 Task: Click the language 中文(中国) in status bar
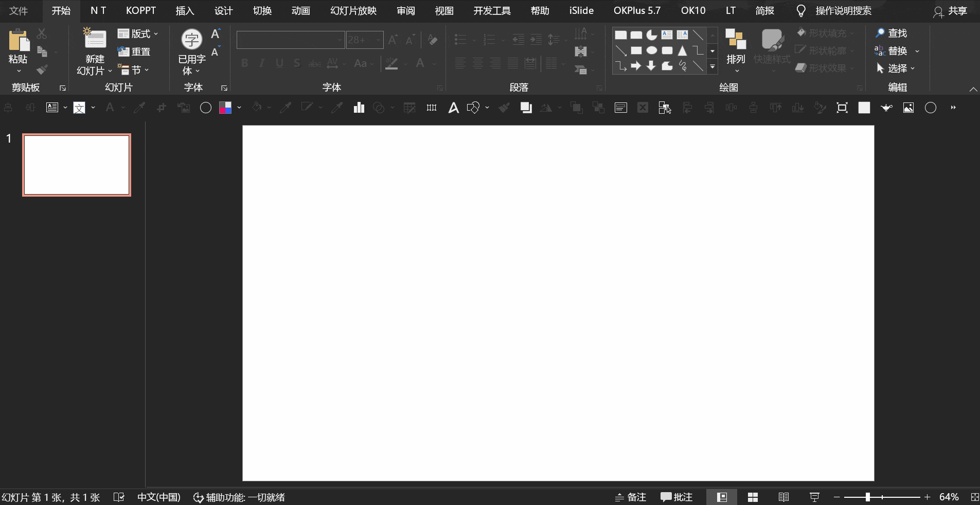pos(158,497)
